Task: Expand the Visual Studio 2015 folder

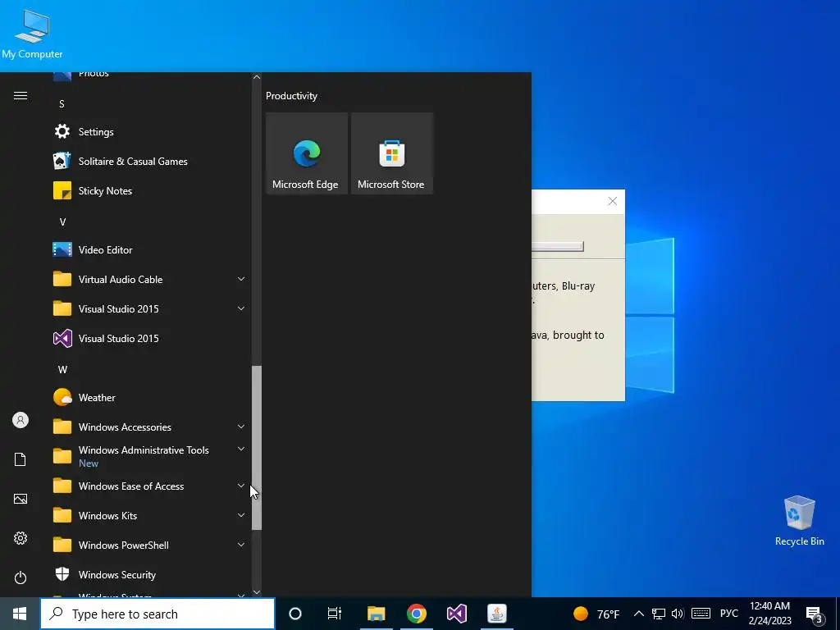Action: [x=241, y=308]
